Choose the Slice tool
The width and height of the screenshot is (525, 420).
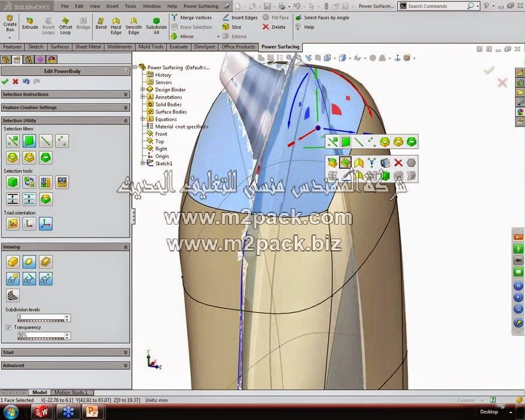pos(232,27)
